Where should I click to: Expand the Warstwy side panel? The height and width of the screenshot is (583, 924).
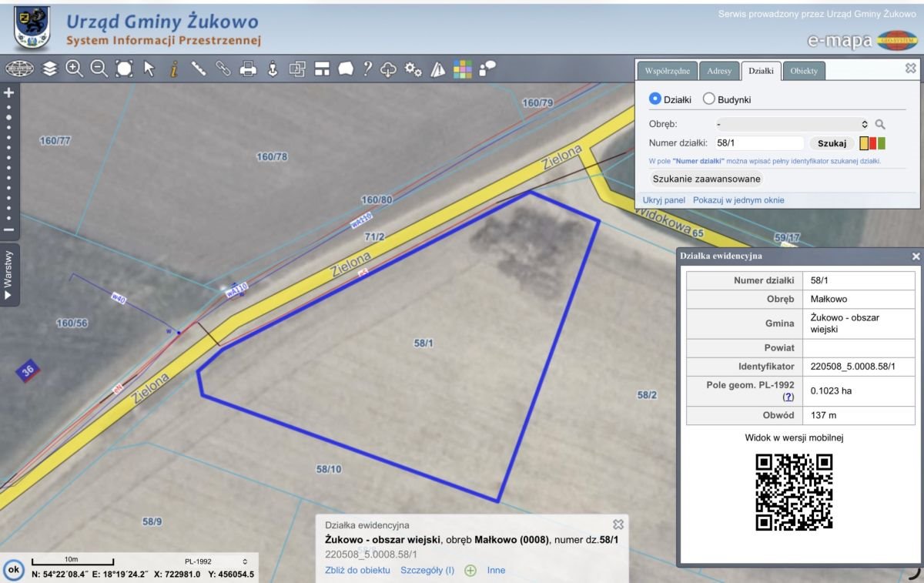[x=9, y=275]
